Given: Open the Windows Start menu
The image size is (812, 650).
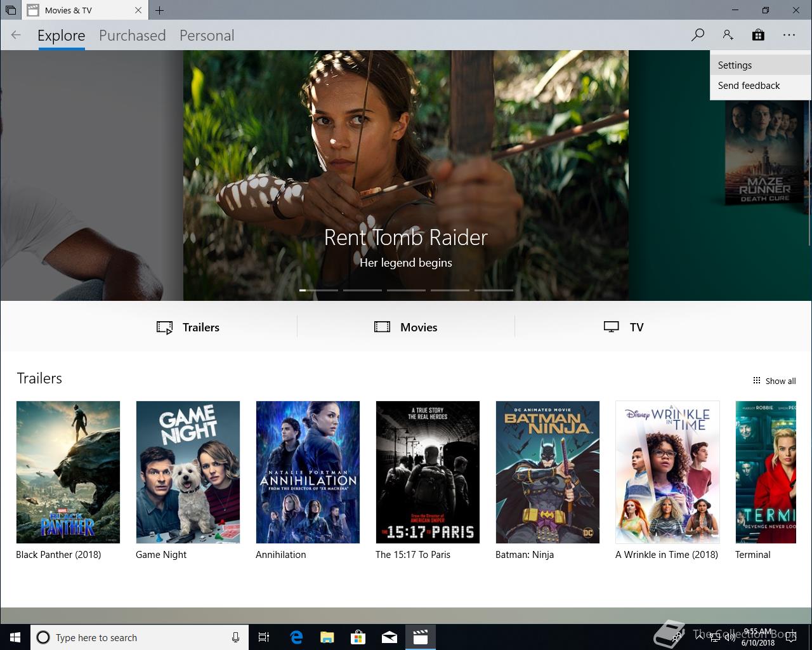Looking at the screenshot, I should click(x=15, y=637).
